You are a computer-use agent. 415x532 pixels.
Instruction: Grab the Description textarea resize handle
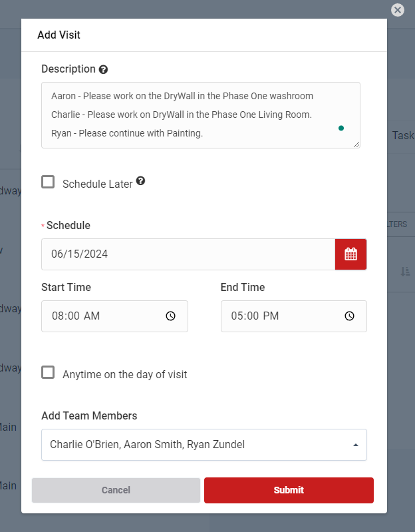click(356, 144)
